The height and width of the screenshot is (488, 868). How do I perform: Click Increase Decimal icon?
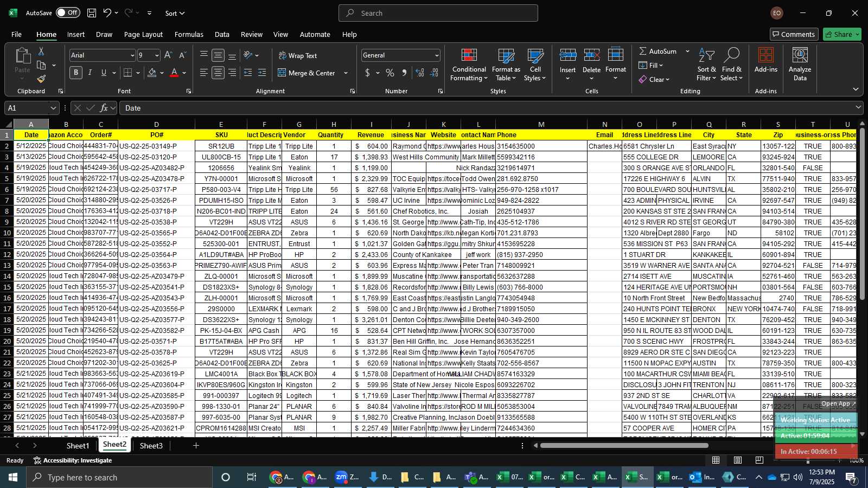(x=420, y=73)
